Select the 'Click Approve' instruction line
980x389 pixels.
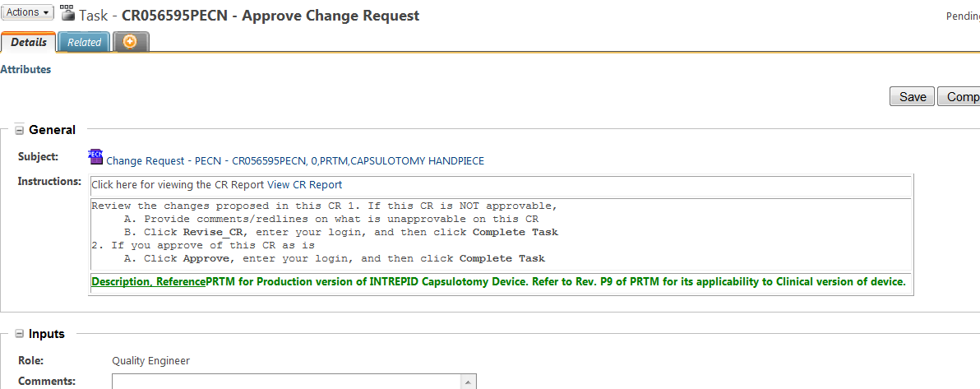(335, 258)
